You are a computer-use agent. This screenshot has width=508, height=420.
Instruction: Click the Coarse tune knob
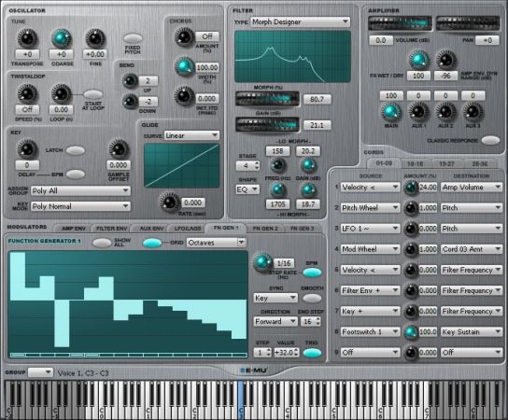tap(62, 38)
